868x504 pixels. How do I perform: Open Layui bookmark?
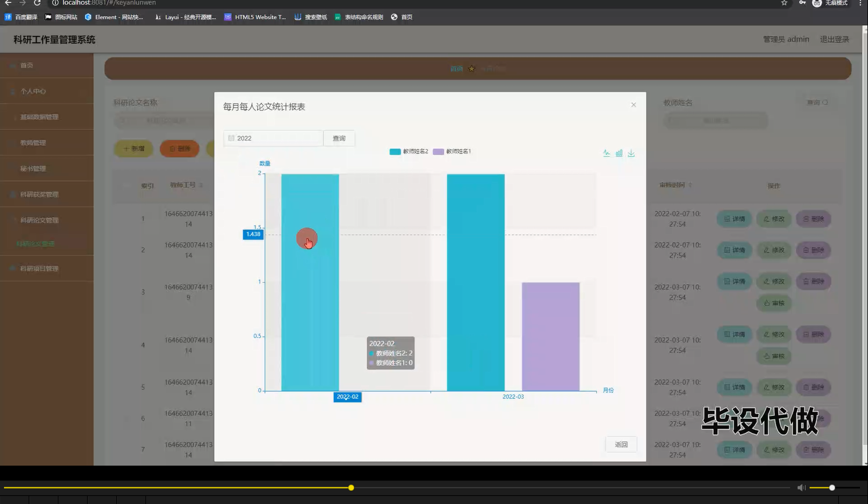point(186,17)
